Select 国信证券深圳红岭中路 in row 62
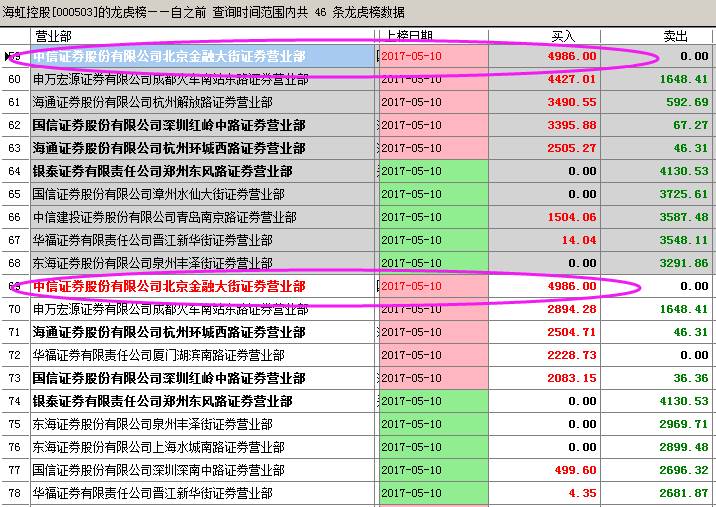This screenshot has width=716, height=507. click(168, 125)
